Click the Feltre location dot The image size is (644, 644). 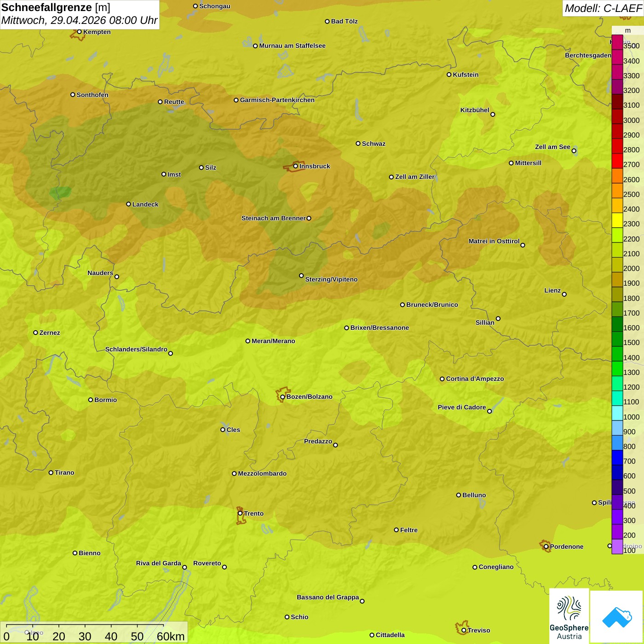pyautogui.click(x=396, y=530)
